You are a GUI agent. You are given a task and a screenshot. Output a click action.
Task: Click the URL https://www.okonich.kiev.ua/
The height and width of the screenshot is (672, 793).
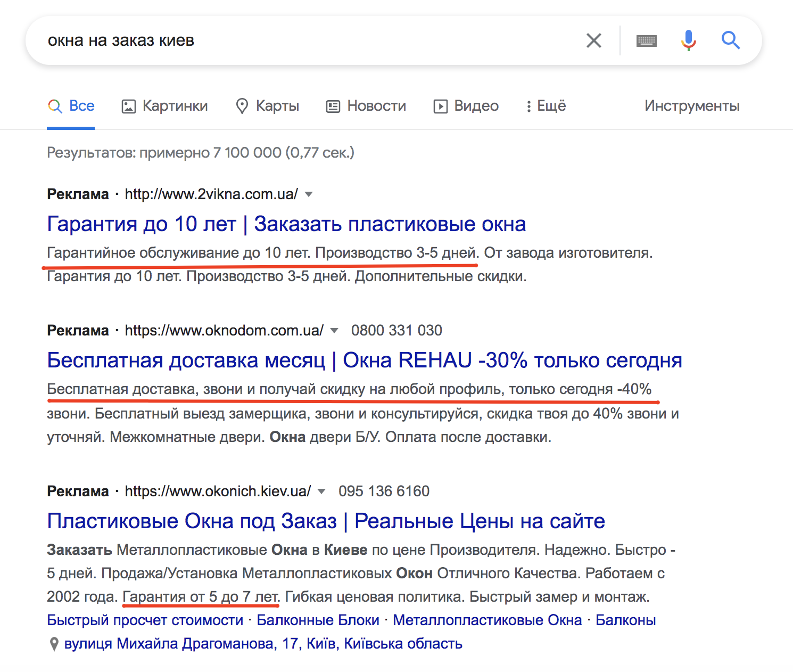tap(218, 491)
